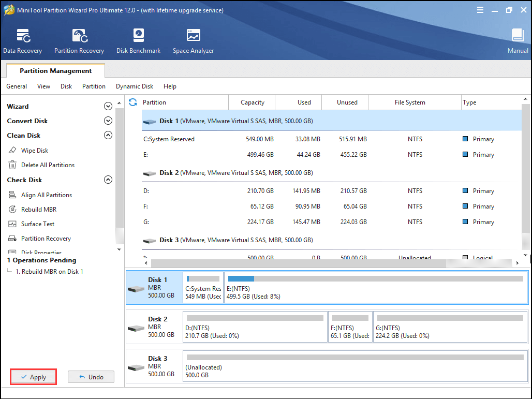Select D:(NTFS) block in Disk 2 map
The image size is (532, 399).
click(255, 327)
